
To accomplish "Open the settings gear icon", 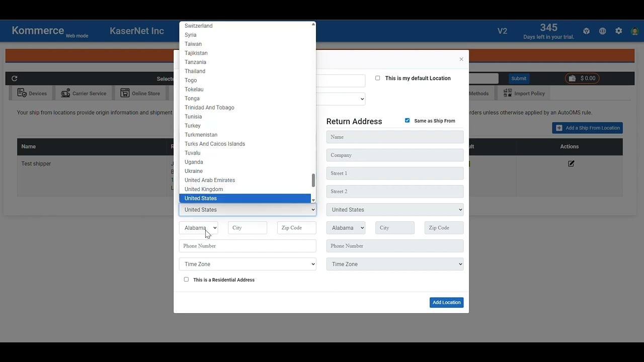I will click(x=618, y=31).
